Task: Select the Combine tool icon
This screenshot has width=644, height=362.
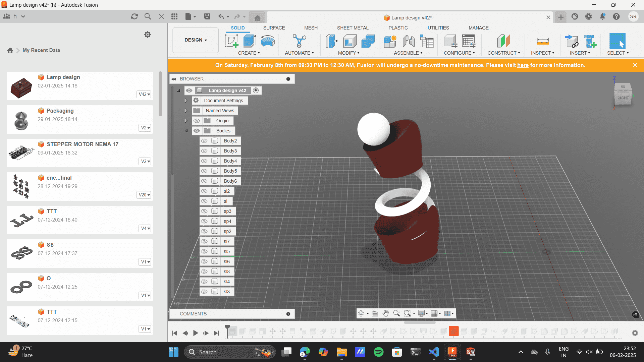Action: click(368, 41)
